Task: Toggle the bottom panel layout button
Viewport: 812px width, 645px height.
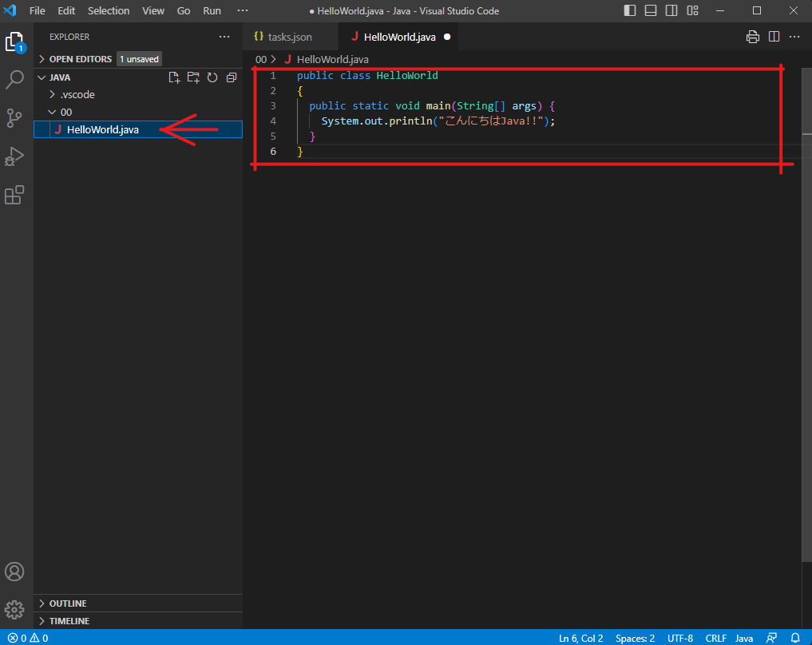Action: click(x=651, y=10)
